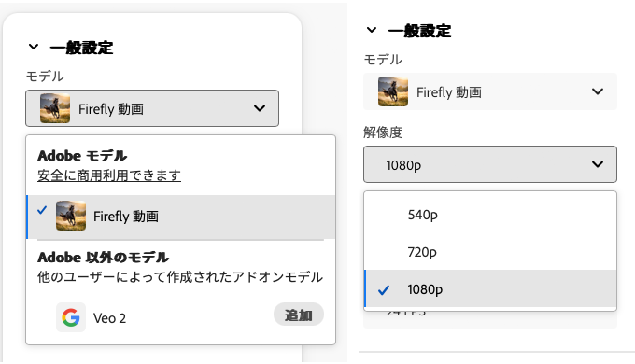Click the left 一般設定 section heading
635x364 pixels.
pyautogui.click(x=81, y=48)
